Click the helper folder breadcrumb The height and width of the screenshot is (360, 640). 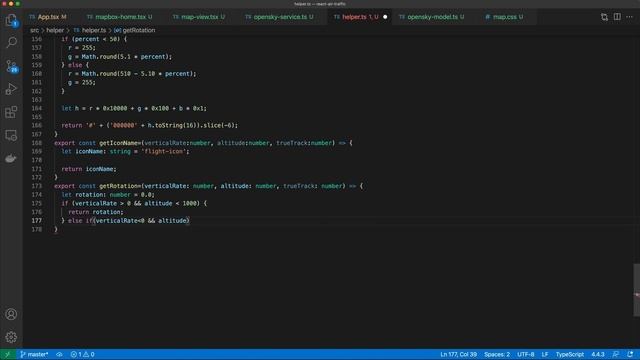point(55,30)
